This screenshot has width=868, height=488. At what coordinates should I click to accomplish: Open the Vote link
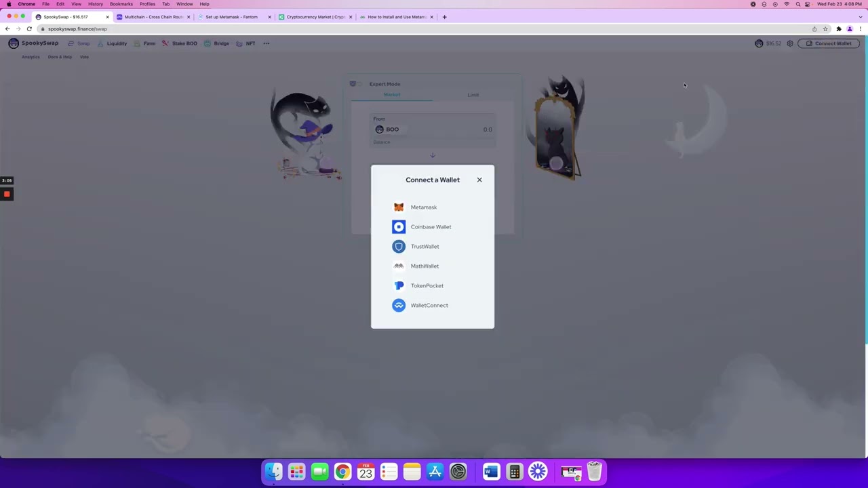[84, 57]
